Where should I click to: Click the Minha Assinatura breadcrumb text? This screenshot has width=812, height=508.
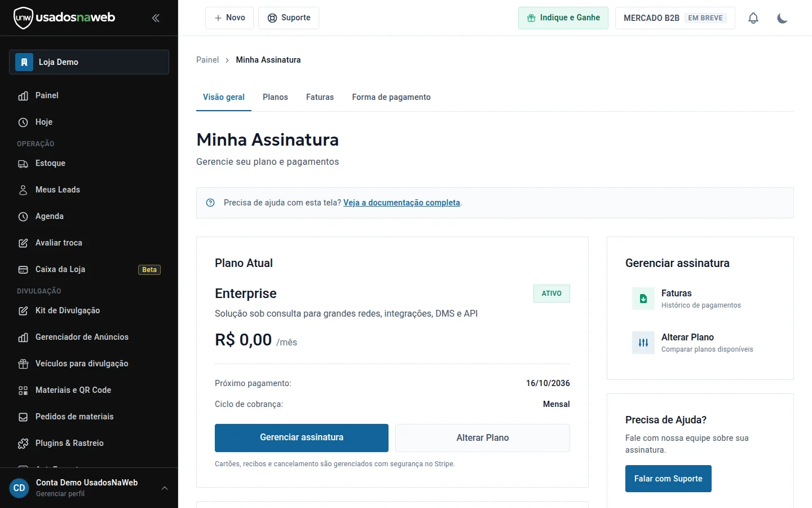268,60
